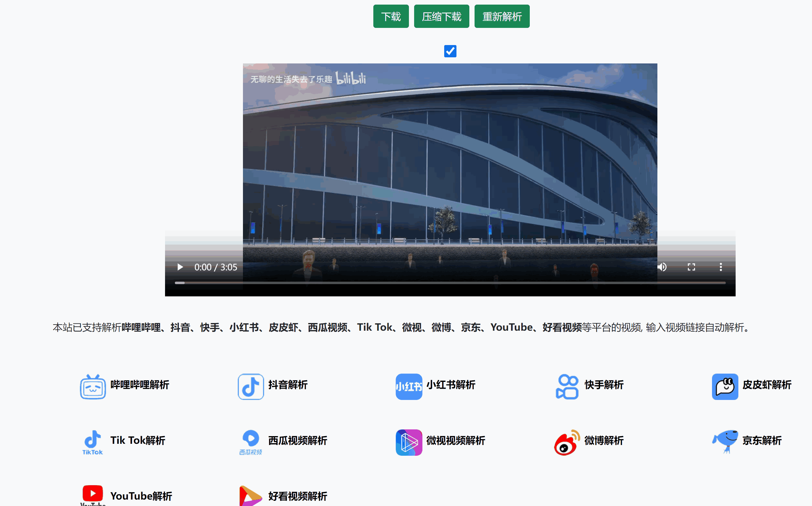Enter fullscreen video mode
This screenshot has height=506, width=812.
(691, 267)
